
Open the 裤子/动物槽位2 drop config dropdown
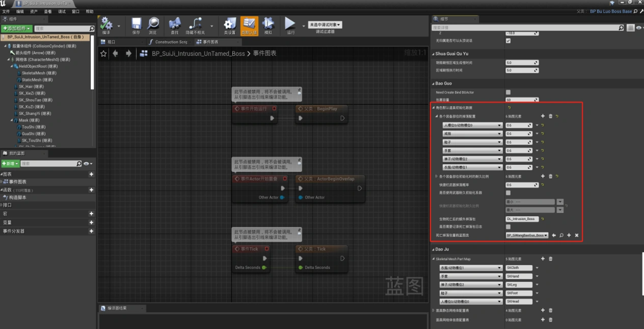click(472, 159)
